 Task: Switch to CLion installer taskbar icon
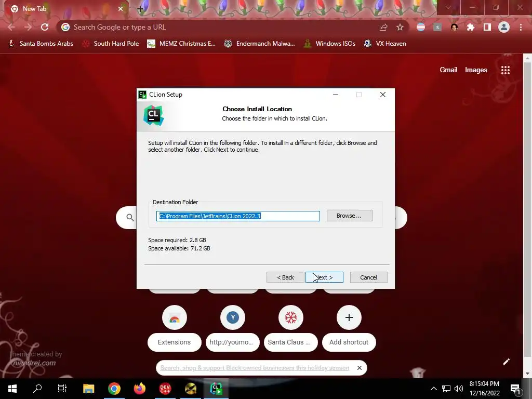click(x=216, y=389)
